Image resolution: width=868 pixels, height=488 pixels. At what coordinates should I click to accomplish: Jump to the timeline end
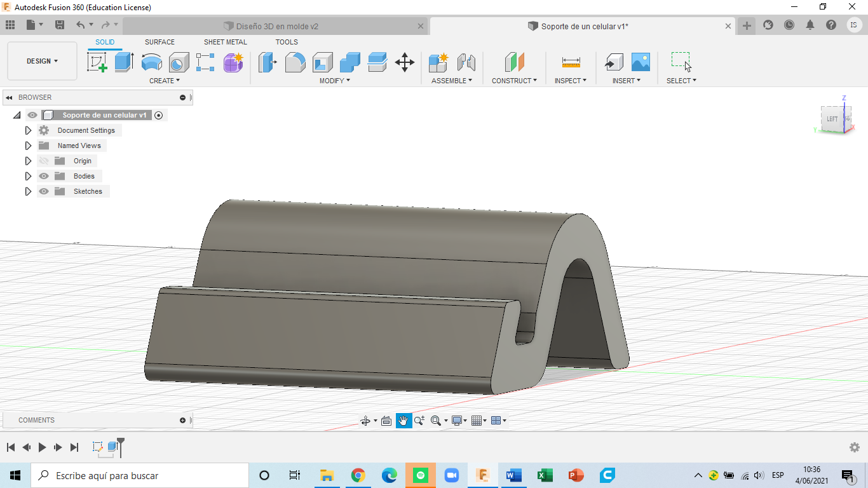(74, 447)
